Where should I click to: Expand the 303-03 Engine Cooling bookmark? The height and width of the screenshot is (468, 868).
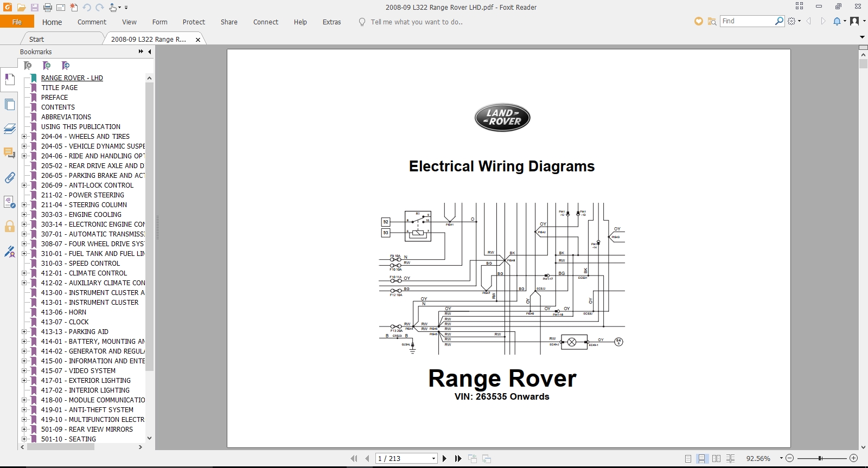24,215
